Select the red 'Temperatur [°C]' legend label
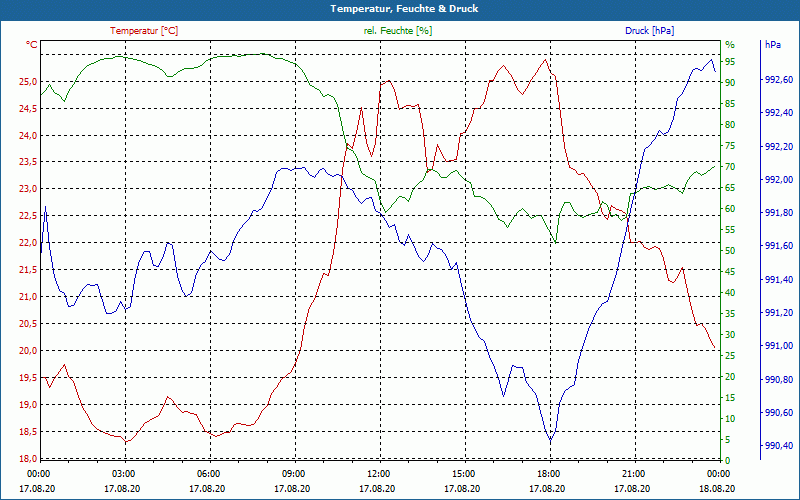800x500 pixels. click(x=144, y=31)
